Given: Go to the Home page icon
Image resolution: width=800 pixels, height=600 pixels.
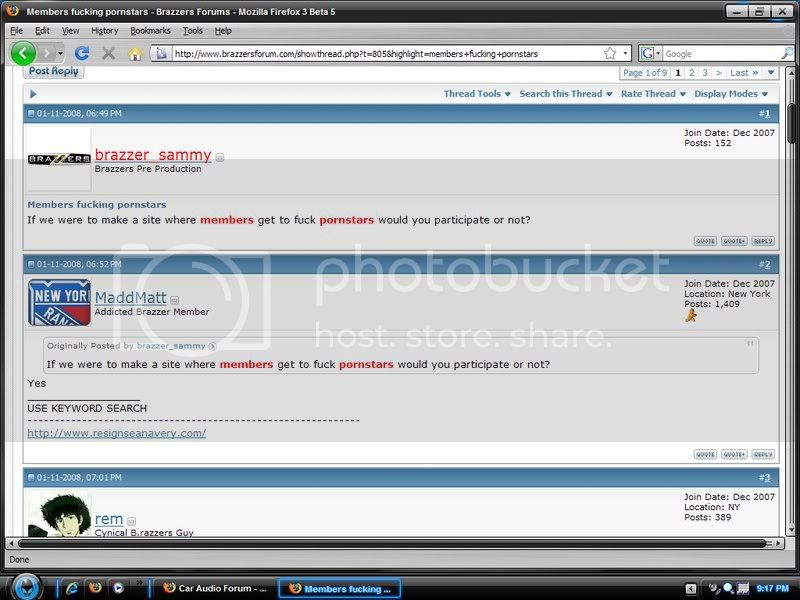Looking at the screenshot, I should click(135, 54).
